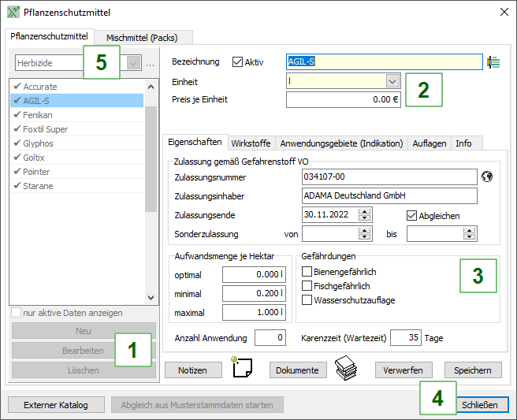Click the Karenzzeit (Wartezeit) input field
Viewport: 517px width, 420px height.
pyautogui.click(x=405, y=338)
